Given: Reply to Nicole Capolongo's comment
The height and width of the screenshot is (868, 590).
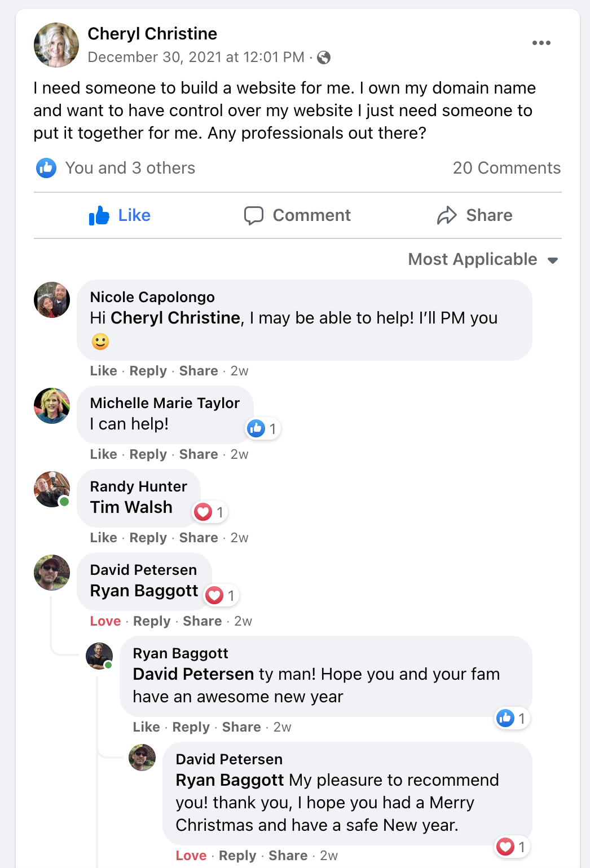Looking at the screenshot, I should (x=148, y=371).
